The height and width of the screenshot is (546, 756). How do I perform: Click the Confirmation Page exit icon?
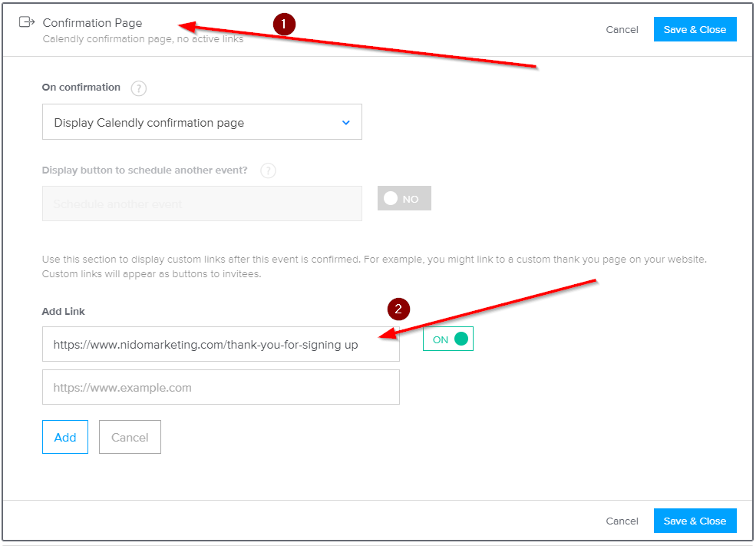coord(28,22)
